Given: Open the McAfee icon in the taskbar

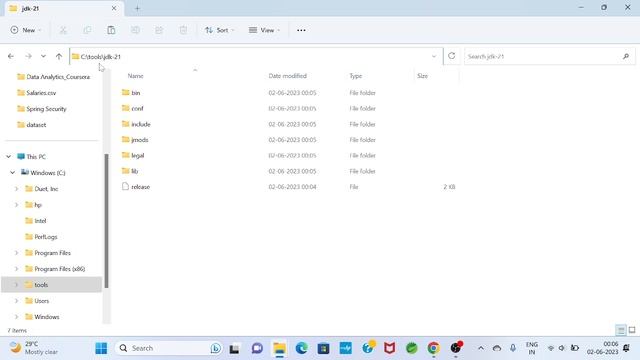Looking at the screenshot, I should pos(390,348).
